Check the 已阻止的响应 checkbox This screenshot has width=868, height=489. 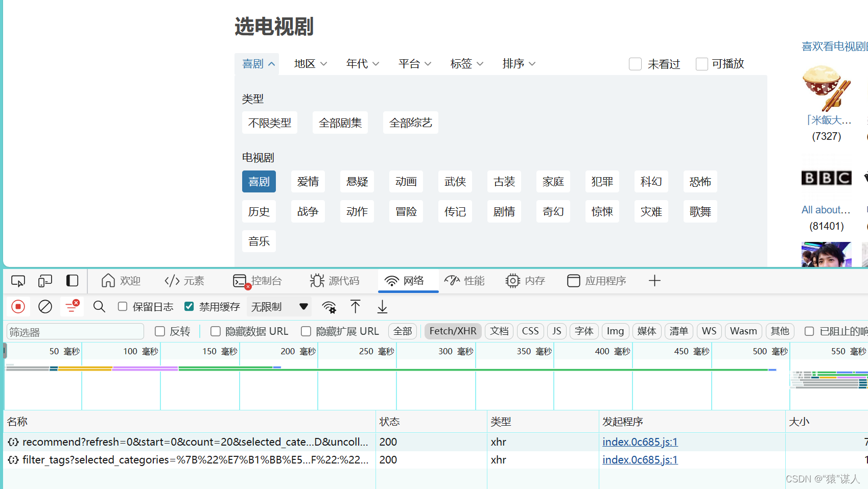(809, 331)
